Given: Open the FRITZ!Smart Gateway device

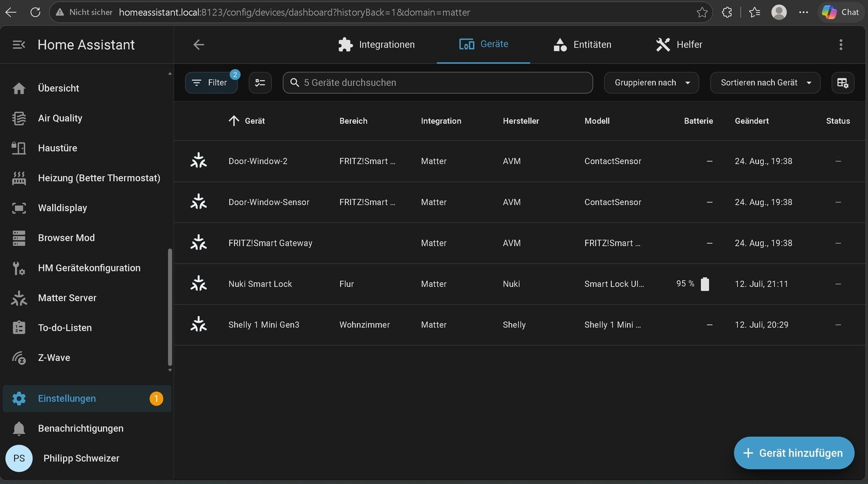Looking at the screenshot, I should [520, 243].
